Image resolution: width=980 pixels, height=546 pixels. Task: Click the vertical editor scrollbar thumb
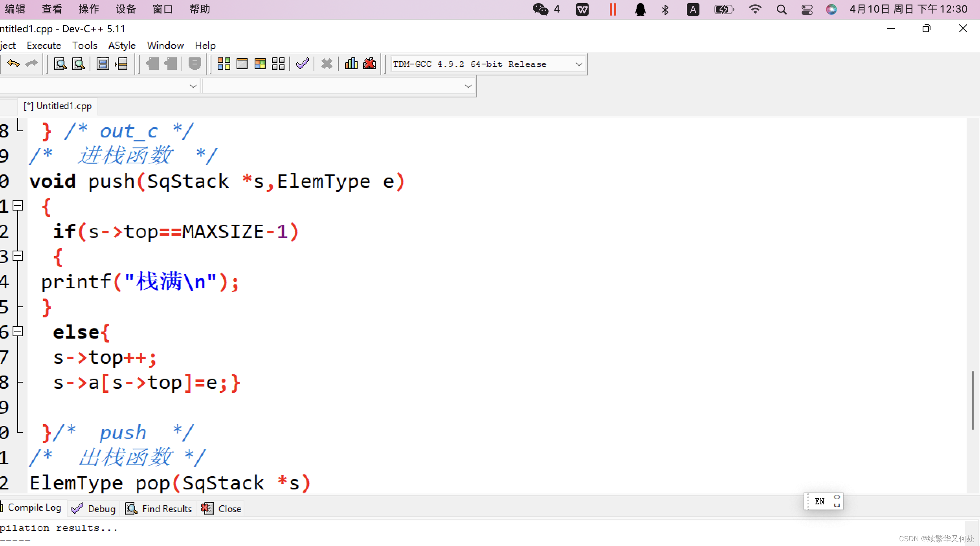point(973,401)
